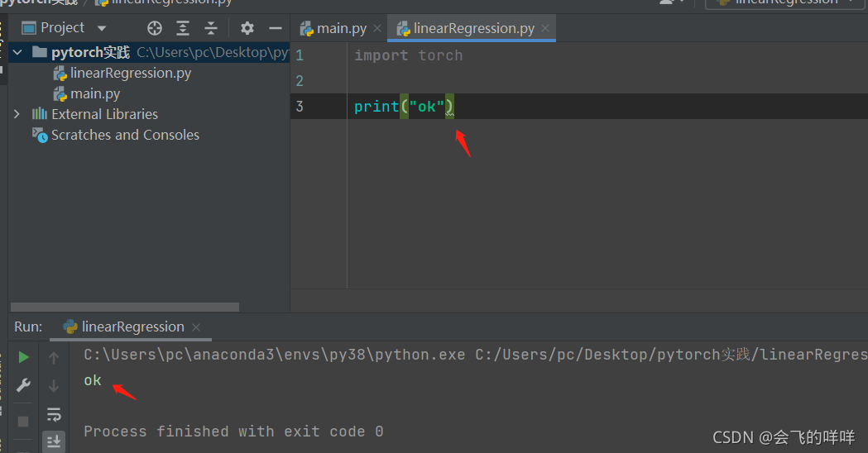
Task: Click the Project tool window title
Action: tap(63, 27)
